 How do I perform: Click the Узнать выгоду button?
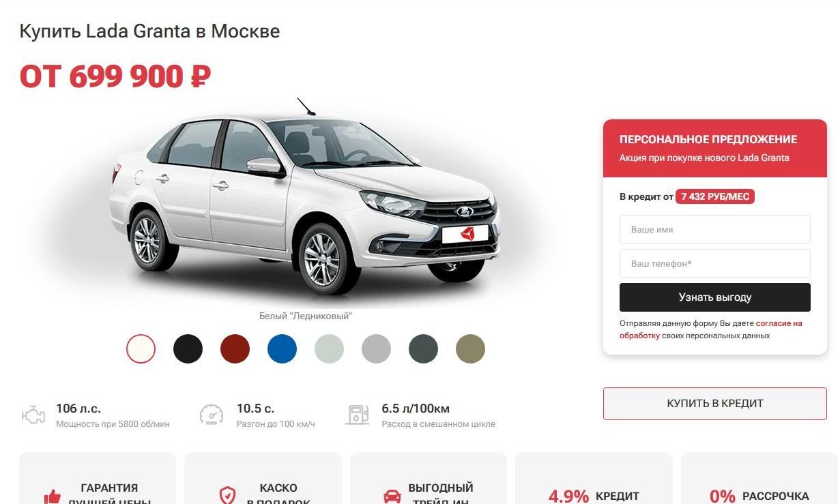(x=715, y=297)
